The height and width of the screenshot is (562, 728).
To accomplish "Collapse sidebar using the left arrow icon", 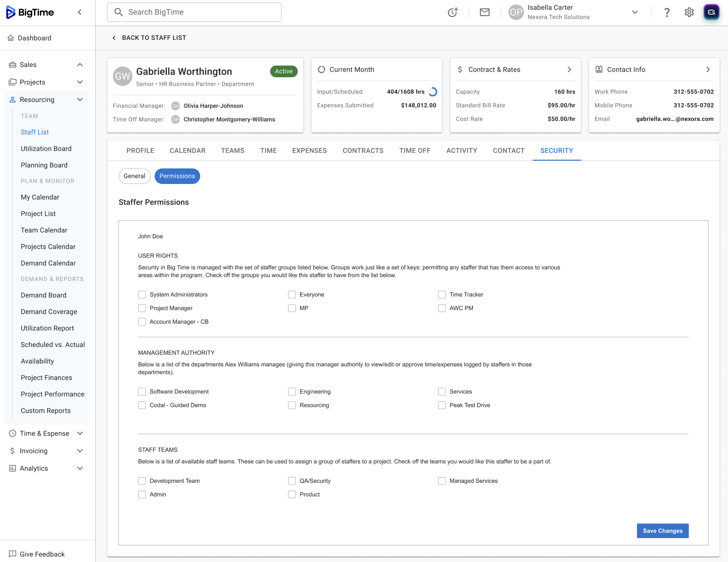I will pos(80,12).
